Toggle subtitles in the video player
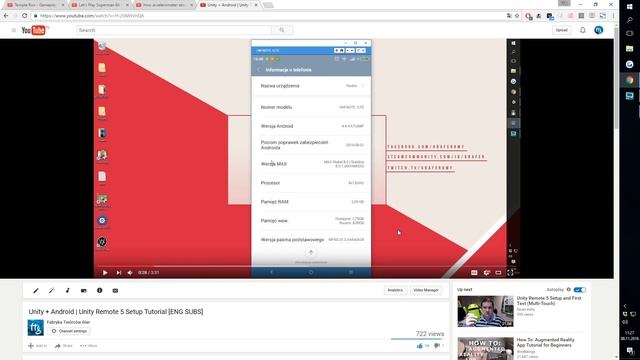This screenshot has width=640, height=360. [474, 273]
